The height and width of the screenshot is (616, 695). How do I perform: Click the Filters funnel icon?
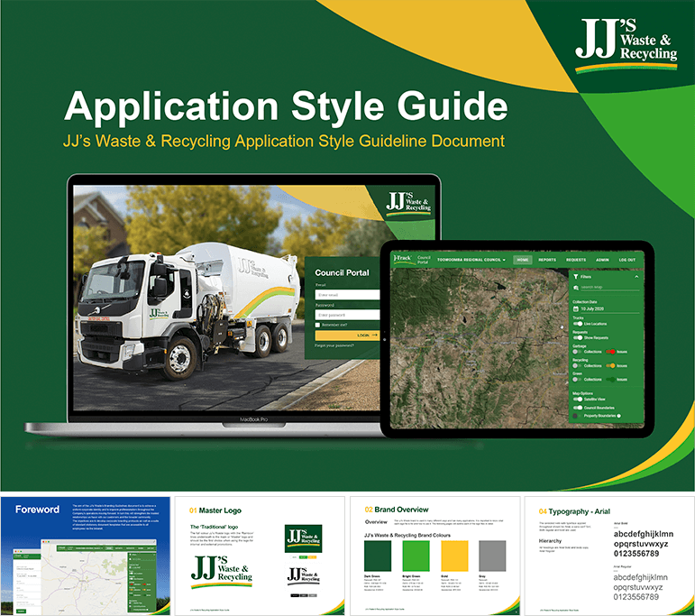tap(575, 277)
